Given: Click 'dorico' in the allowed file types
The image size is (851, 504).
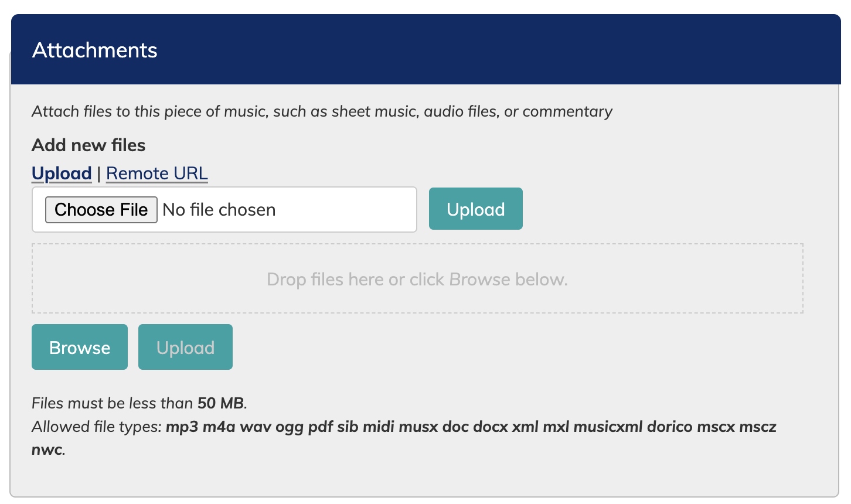Looking at the screenshot, I should pos(670,427).
